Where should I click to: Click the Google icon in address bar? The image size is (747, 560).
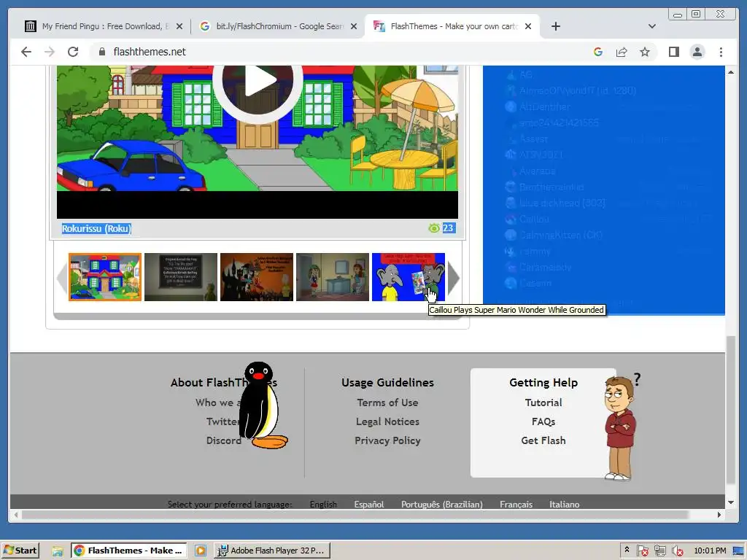point(598,52)
